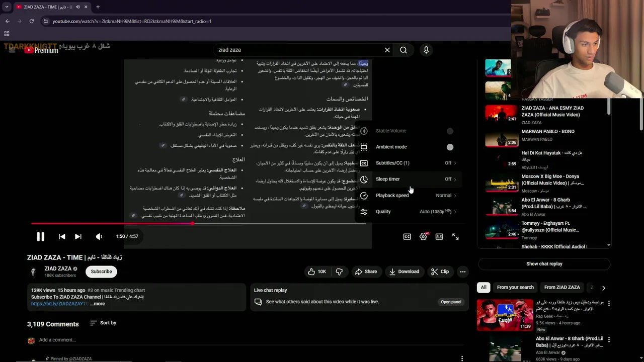The width and height of the screenshot is (644, 362).
Task: Open pinned comment options menu
Action: tap(462, 358)
